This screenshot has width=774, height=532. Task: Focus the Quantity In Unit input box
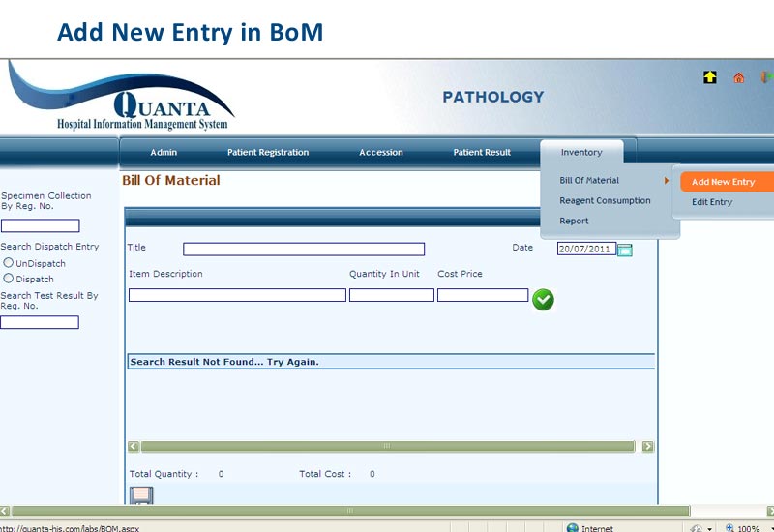click(x=392, y=295)
